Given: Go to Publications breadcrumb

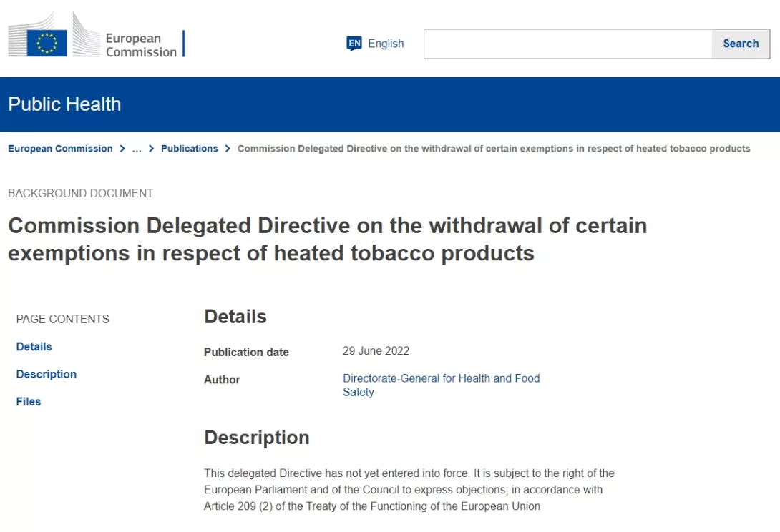Looking at the screenshot, I should [x=190, y=149].
